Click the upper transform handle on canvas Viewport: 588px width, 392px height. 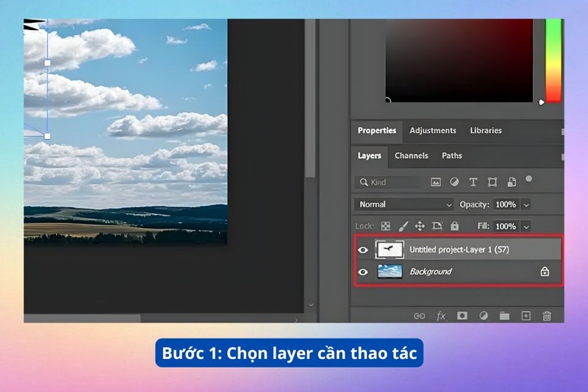click(48, 63)
